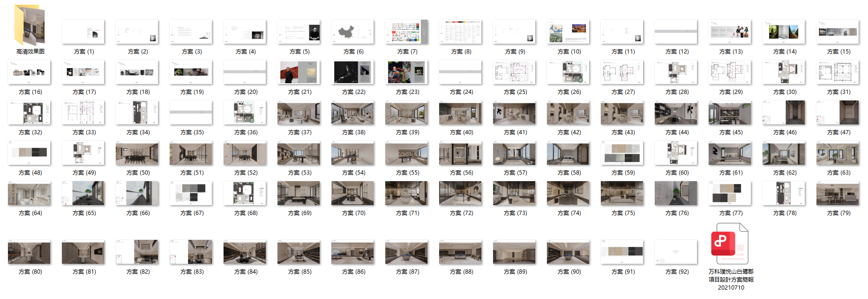
Task: Select floor plan thumbnail 方案 (25)
Action: [514, 72]
